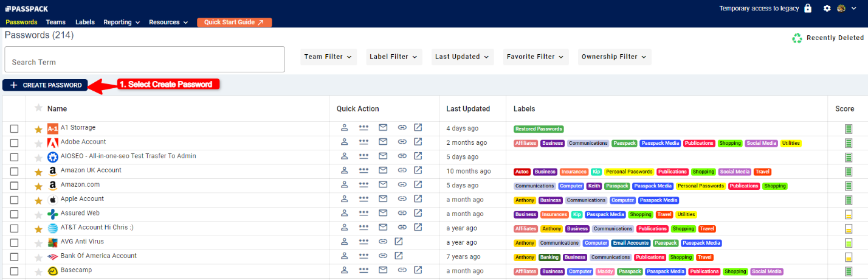Screen dimensions: 868x280
Task: Click person icon in Apple Account row
Action: pos(344,199)
